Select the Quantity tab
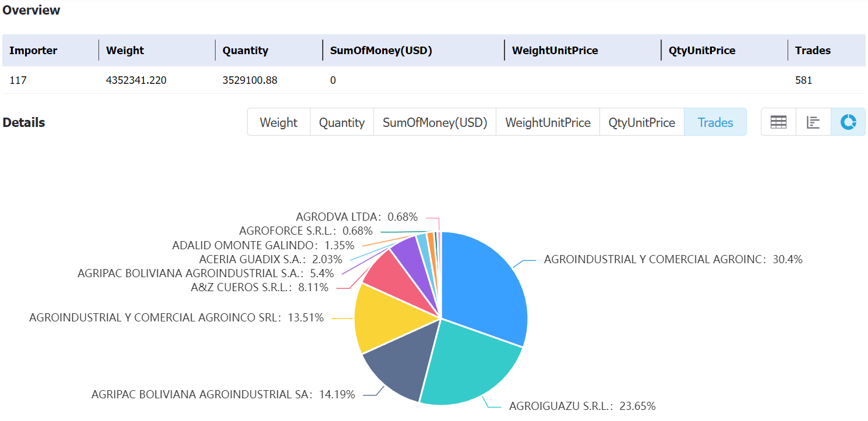Image resolution: width=868 pixels, height=421 pixels. [x=342, y=122]
